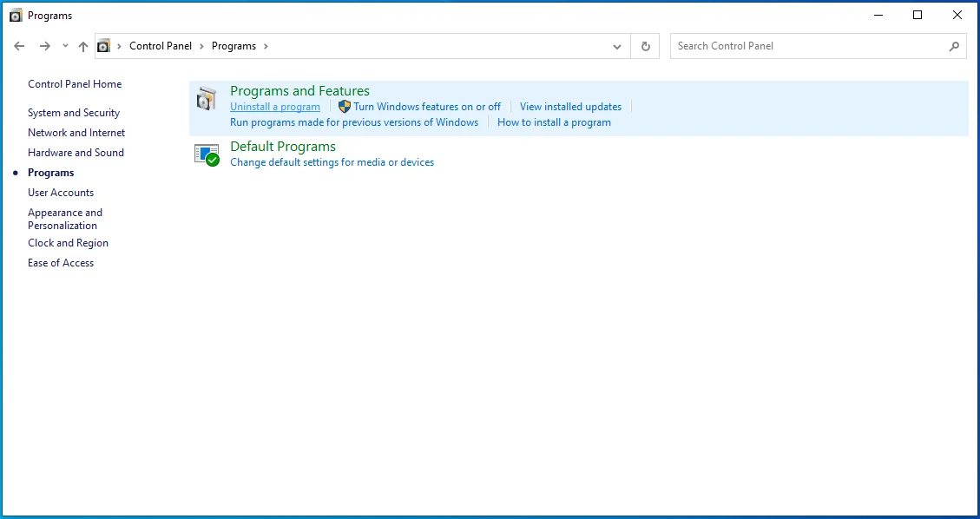
Task: Go back using the Back arrow
Action: tap(19, 46)
